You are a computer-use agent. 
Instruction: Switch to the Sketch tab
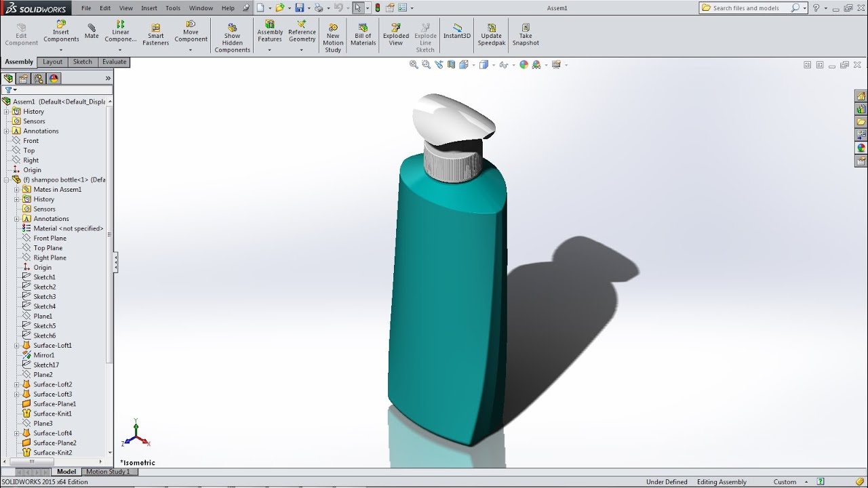pyautogui.click(x=83, y=62)
